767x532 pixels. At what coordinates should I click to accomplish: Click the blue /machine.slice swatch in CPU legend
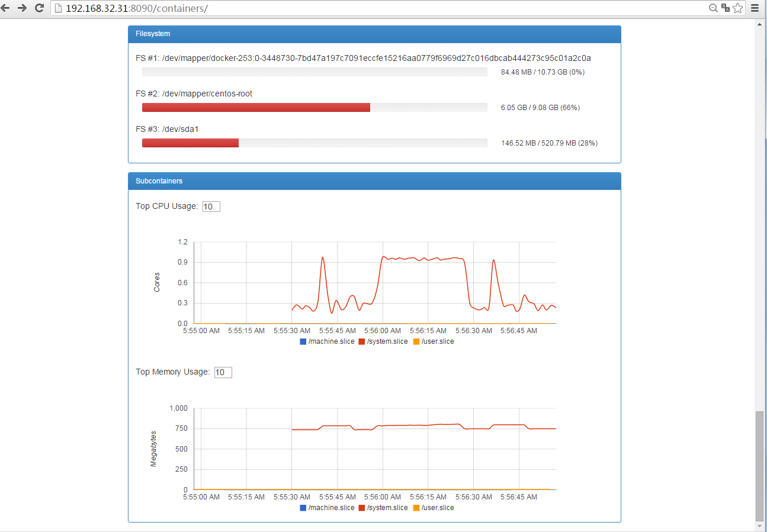pos(303,341)
